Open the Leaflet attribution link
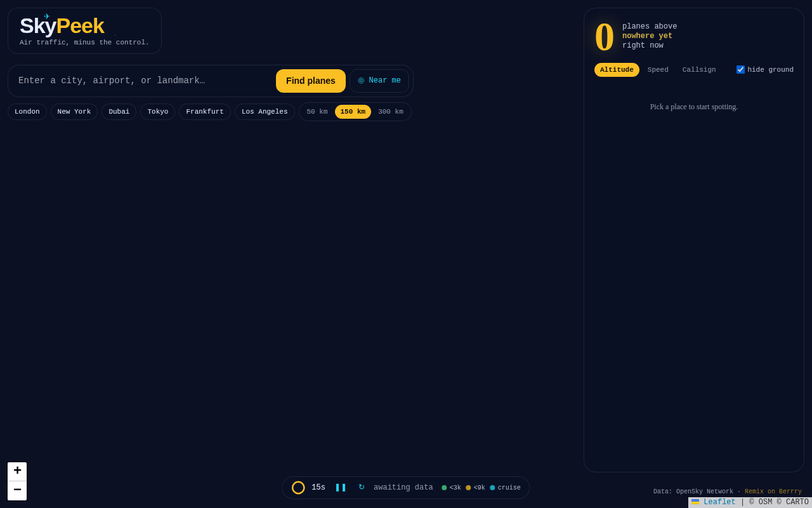 (714, 502)
